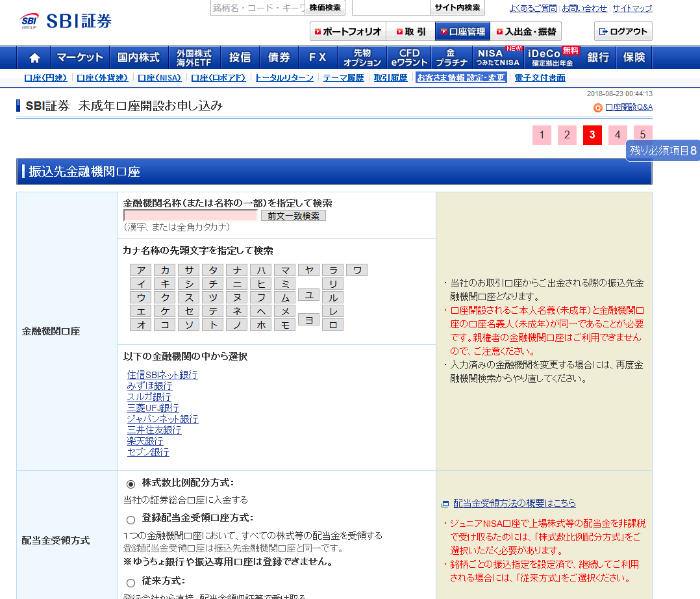Open the 口座開設Q&A link
Viewport: 700px width, 599px height.
coord(629,107)
